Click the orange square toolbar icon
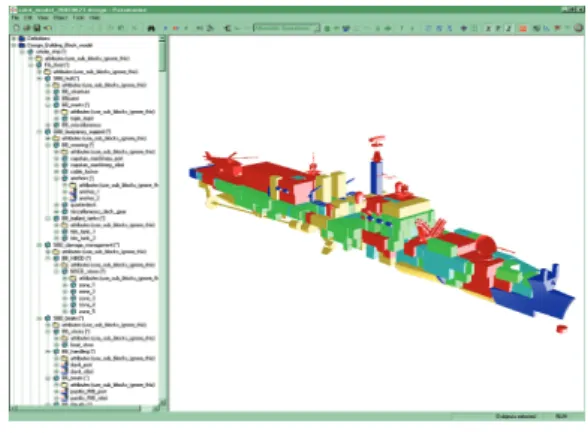The image size is (588, 433). (x=523, y=28)
